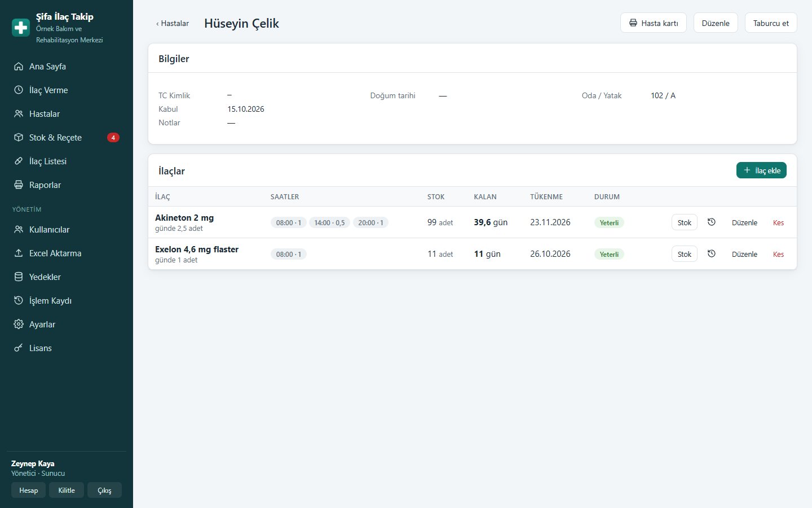Click the red 4 badge on Stok & Reçete

[x=113, y=138]
